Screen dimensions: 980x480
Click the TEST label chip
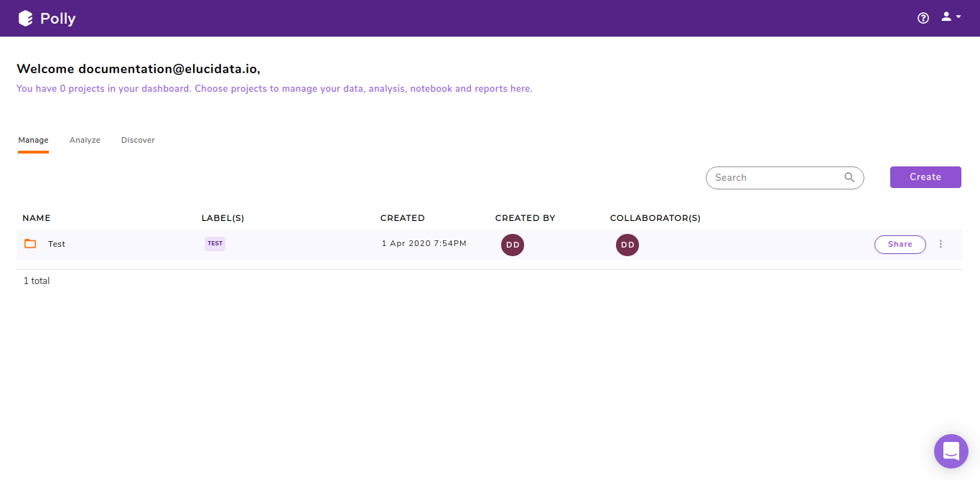pos(215,243)
